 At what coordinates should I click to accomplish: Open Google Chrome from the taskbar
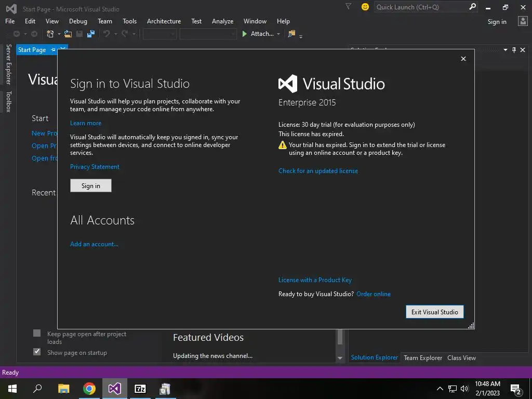pyautogui.click(x=89, y=389)
